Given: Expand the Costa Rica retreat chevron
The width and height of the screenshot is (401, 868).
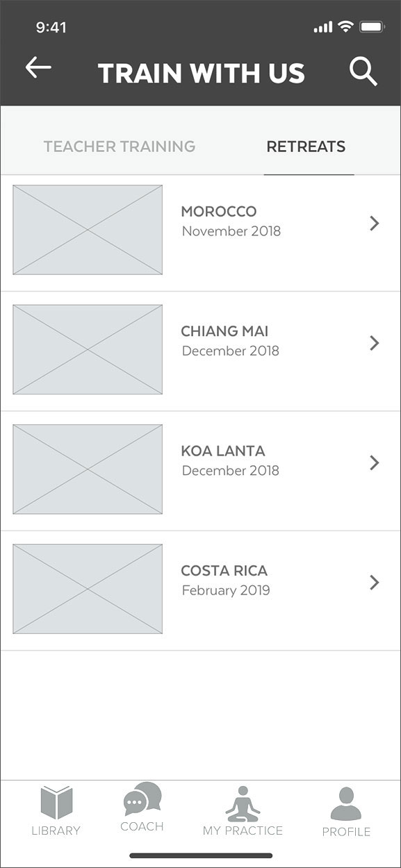Looking at the screenshot, I should [x=375, y=582].
